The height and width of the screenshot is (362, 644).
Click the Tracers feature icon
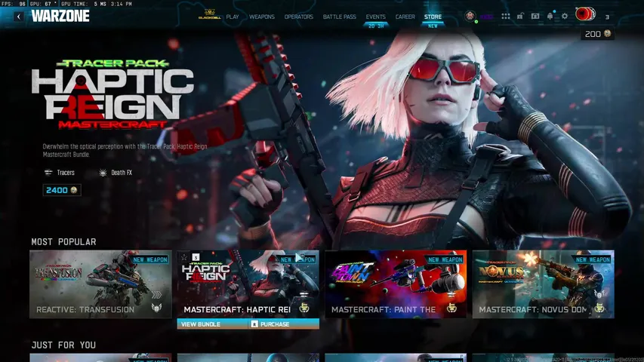tap(48, 173)
